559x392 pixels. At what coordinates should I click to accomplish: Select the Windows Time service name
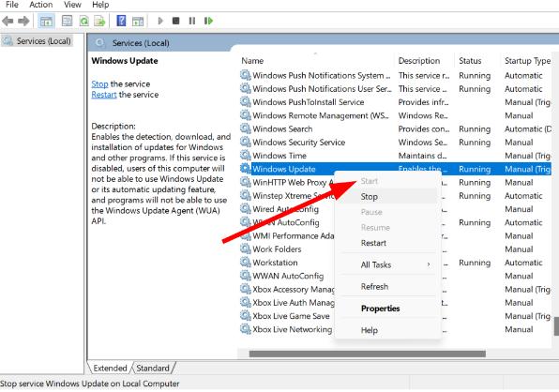[279, 156]
